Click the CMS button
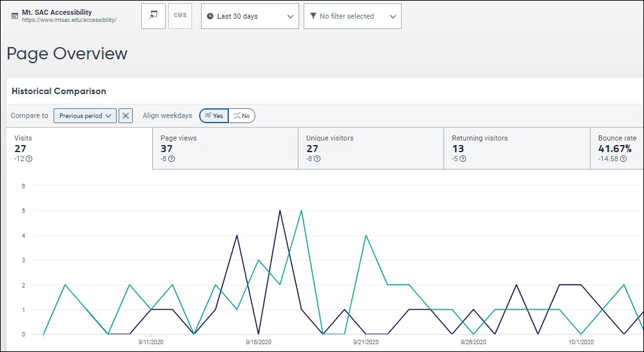644x352 pixels. click(180, 16)
